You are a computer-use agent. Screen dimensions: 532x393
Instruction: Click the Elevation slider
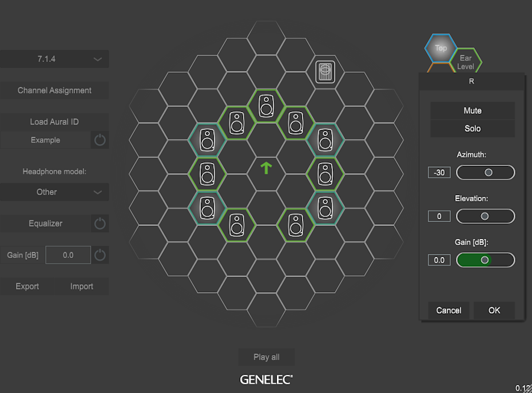pos(486,216)
